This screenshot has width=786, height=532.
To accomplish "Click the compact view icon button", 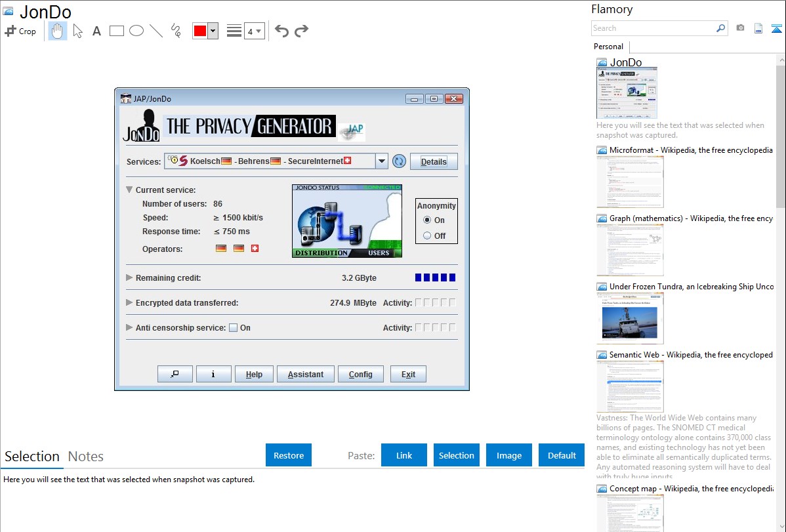I will (175, 374).
